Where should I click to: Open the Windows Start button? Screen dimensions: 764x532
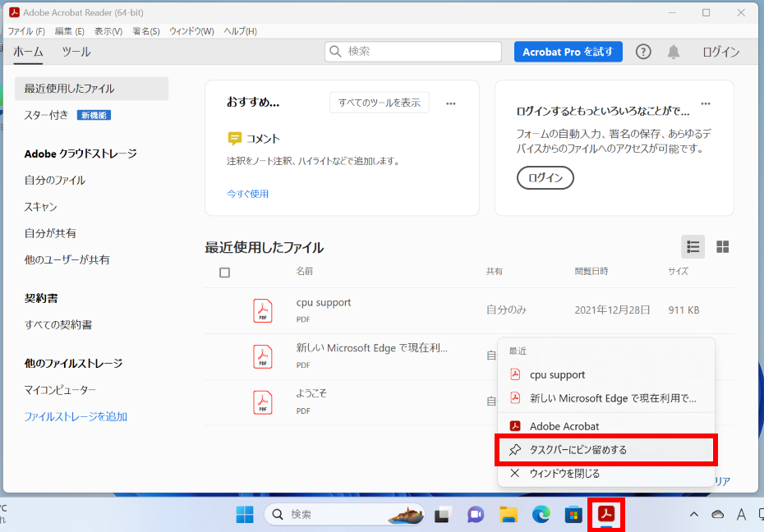tap(245, 515)
